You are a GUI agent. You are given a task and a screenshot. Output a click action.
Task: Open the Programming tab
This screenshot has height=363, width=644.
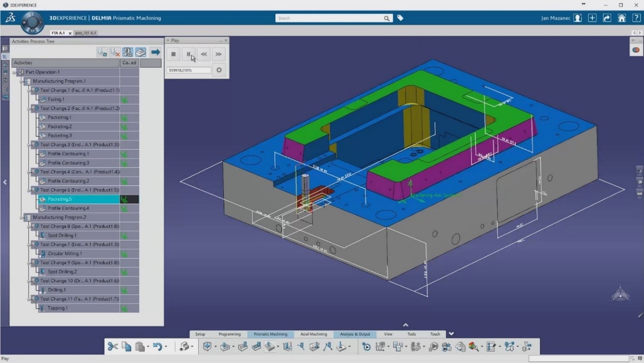(230, 334)
